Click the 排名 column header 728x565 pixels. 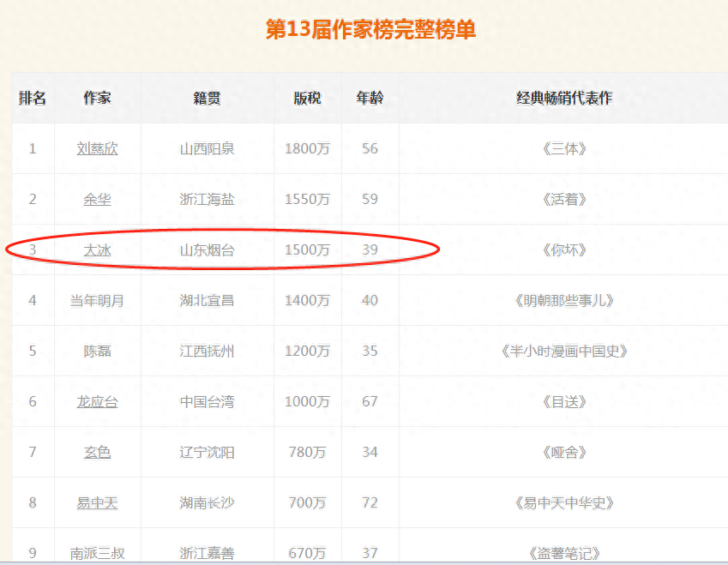pos(33,98)
